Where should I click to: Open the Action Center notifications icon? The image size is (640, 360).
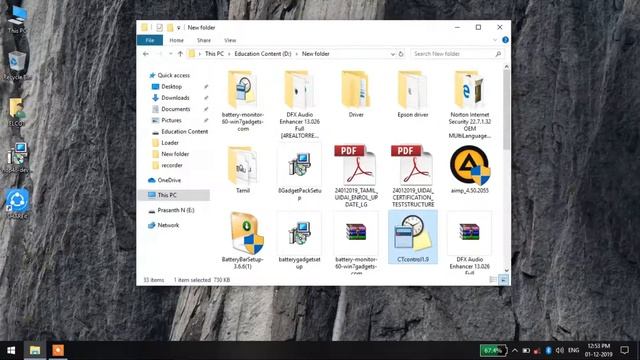pos(624,350)
